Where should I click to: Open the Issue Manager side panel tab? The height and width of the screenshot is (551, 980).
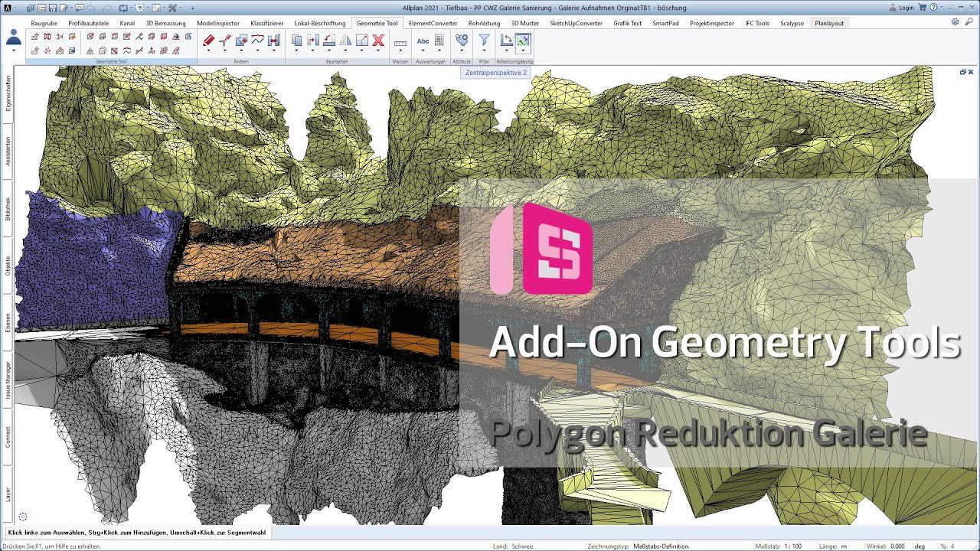[8, 380]
